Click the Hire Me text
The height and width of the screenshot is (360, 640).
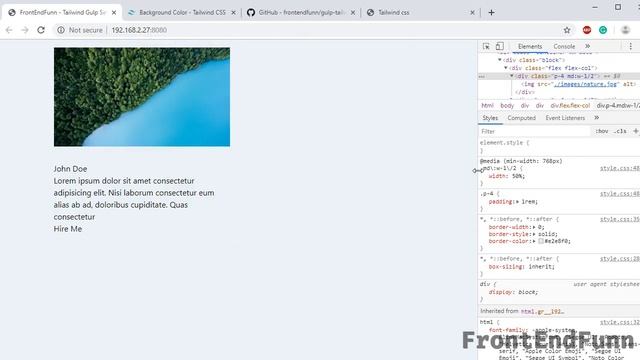(68, 229)
